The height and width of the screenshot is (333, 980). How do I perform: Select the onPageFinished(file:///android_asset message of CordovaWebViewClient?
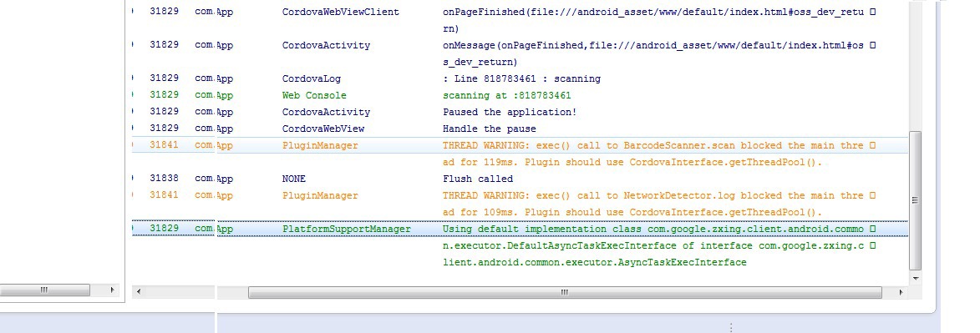[x=653, y=12]
